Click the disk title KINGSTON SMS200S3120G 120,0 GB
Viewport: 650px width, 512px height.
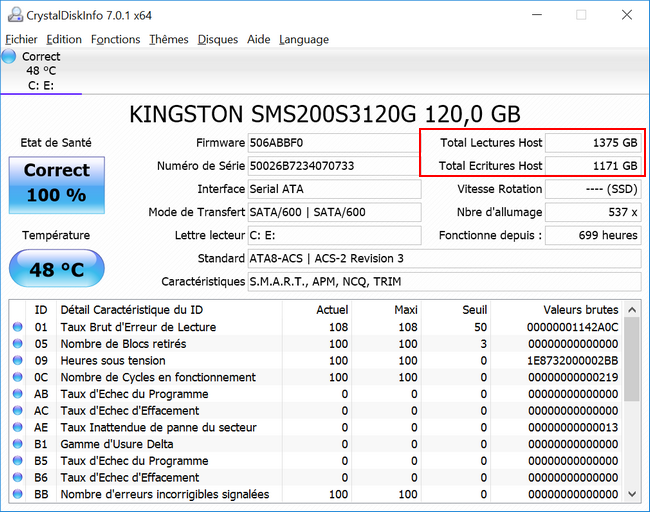point(325,114)
